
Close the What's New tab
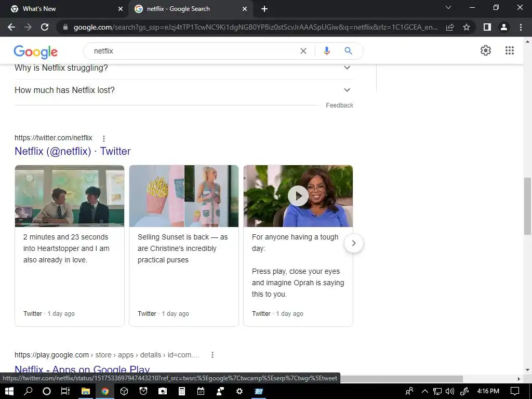(121, 9)
